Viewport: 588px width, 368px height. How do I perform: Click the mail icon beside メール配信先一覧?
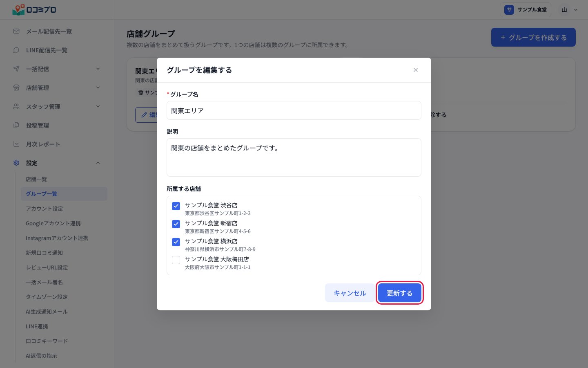click(16, 31)
